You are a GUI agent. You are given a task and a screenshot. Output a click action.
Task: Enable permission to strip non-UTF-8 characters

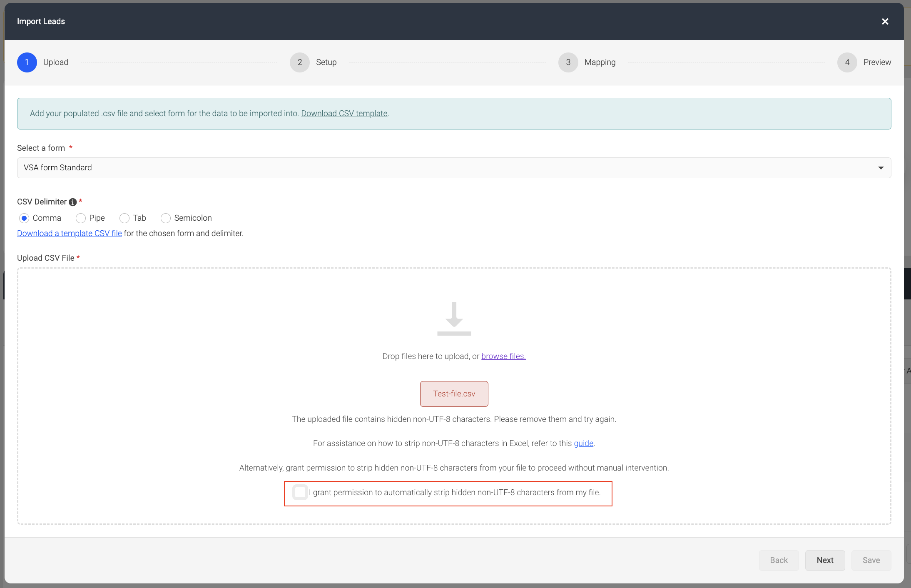pos(300,492)
